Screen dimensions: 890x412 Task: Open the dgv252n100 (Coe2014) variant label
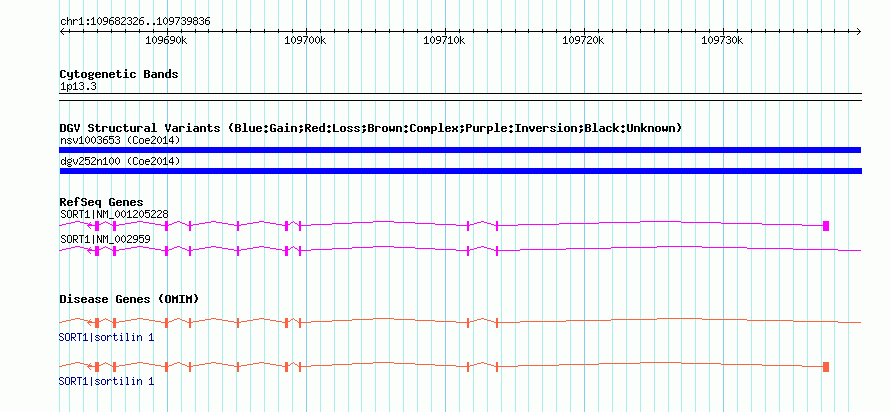pyautogui.click(x=120, y=162)
